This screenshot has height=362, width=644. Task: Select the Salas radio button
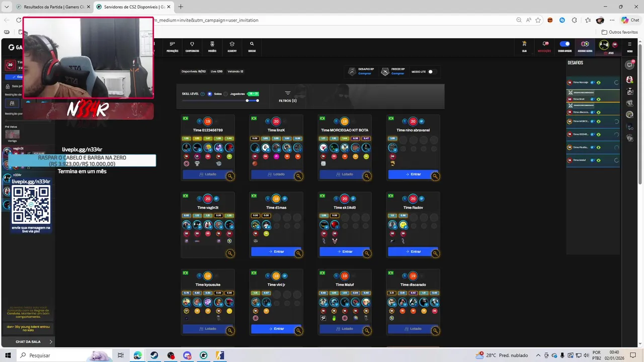tap(210, 94)
